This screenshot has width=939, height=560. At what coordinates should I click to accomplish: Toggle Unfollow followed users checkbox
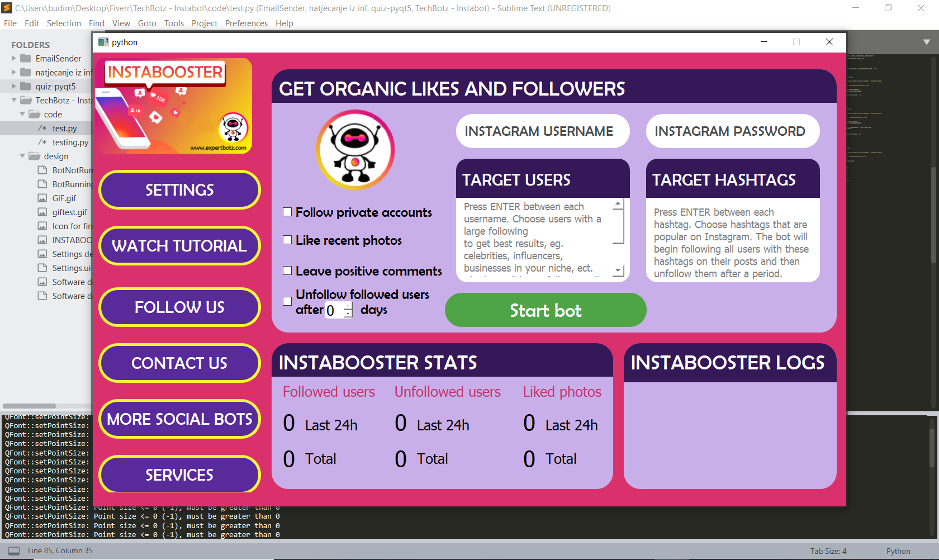click(x=287, y=301)
